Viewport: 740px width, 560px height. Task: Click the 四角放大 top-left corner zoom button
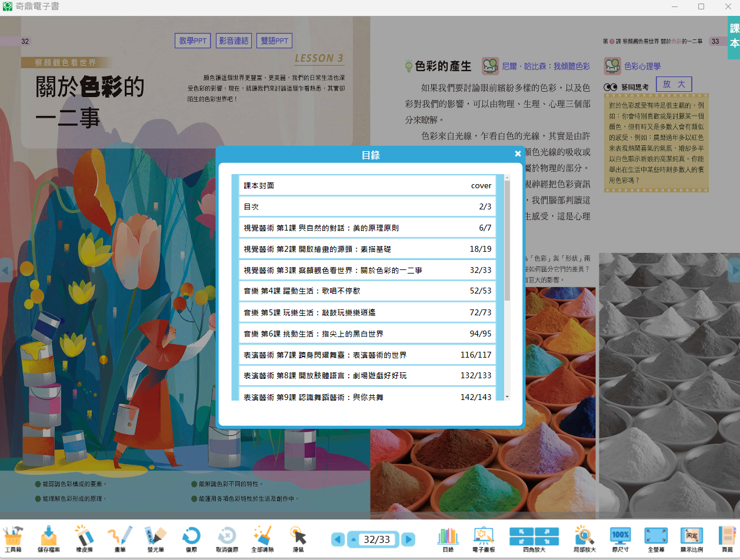click(x=521, y=531)
